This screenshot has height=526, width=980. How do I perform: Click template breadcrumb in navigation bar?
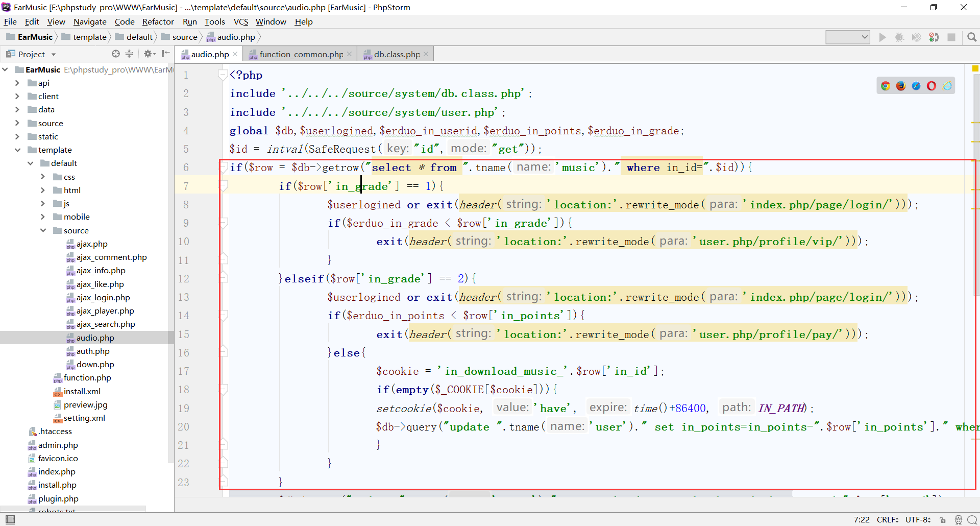[x=84, y=37]
